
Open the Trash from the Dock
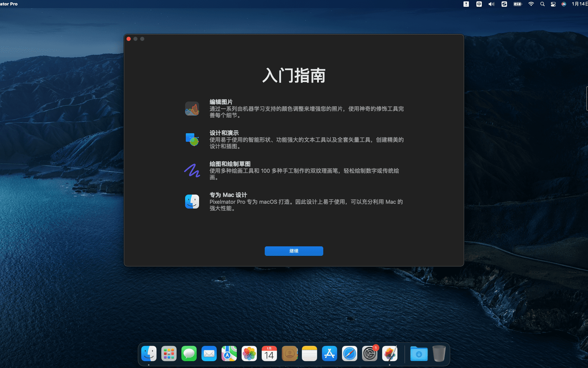pyautogui.click(x=439, y=354)
